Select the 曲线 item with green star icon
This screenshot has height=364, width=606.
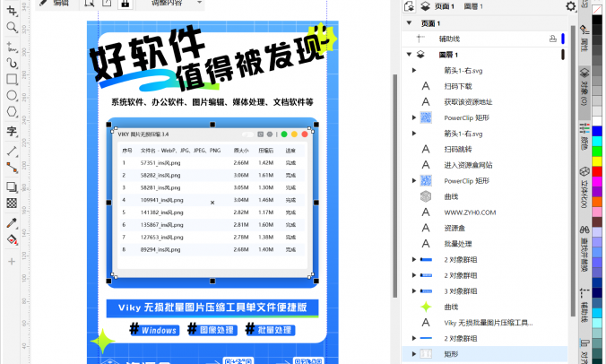click(x=451, y=307)
